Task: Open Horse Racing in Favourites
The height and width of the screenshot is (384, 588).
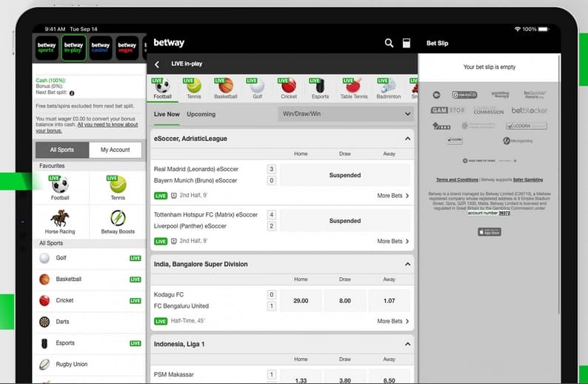Action: point(60,222)
